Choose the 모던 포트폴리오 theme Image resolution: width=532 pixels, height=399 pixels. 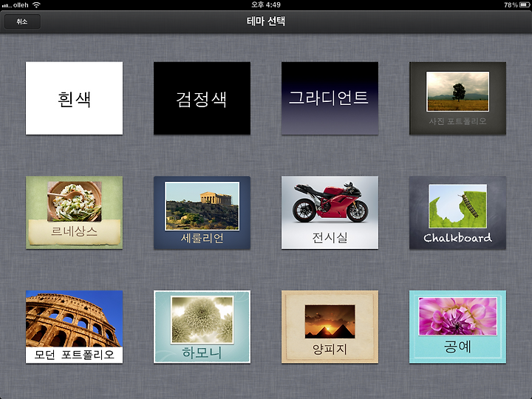click(x=74, y=327)
